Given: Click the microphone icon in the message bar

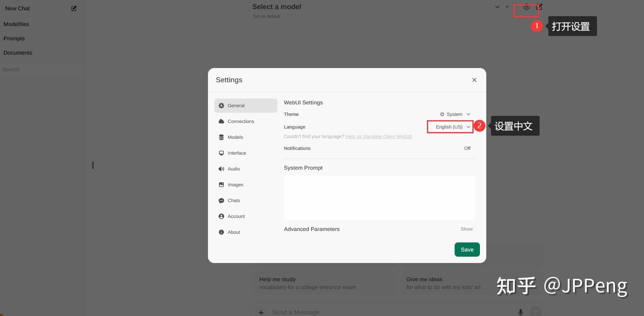Looking at the screenshot, I should point(521,312).
